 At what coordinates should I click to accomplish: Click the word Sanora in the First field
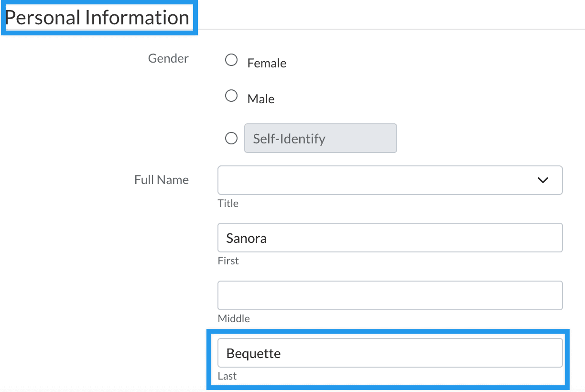point(246,238)
